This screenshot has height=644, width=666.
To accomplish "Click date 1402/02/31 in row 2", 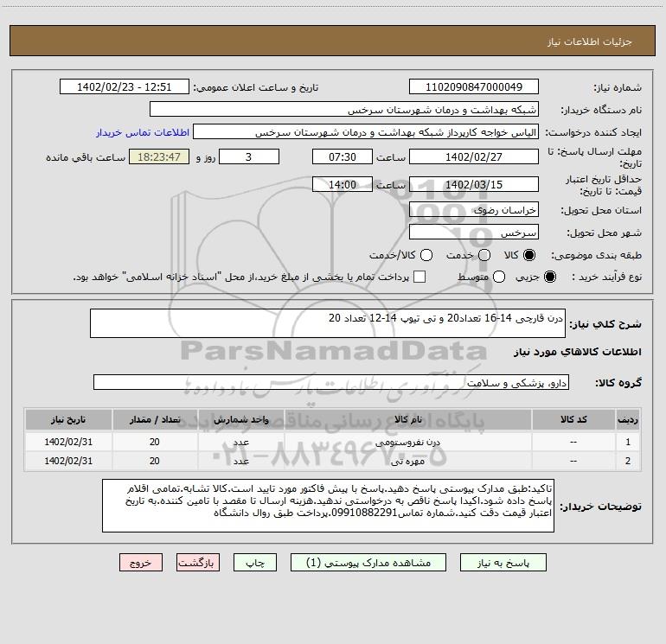I will [x=68, y=461].
